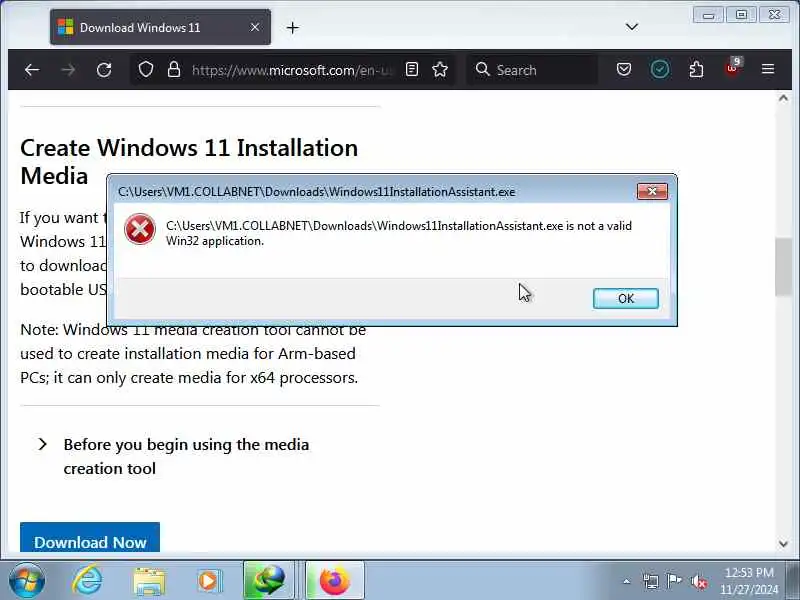Show hidden system tray icons
Screen dimensions: 800x600
tap(627, 581)
